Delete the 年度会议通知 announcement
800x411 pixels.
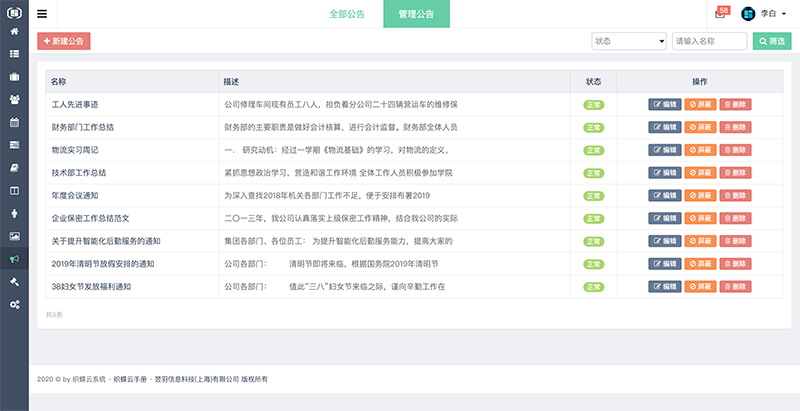point(736,195)
